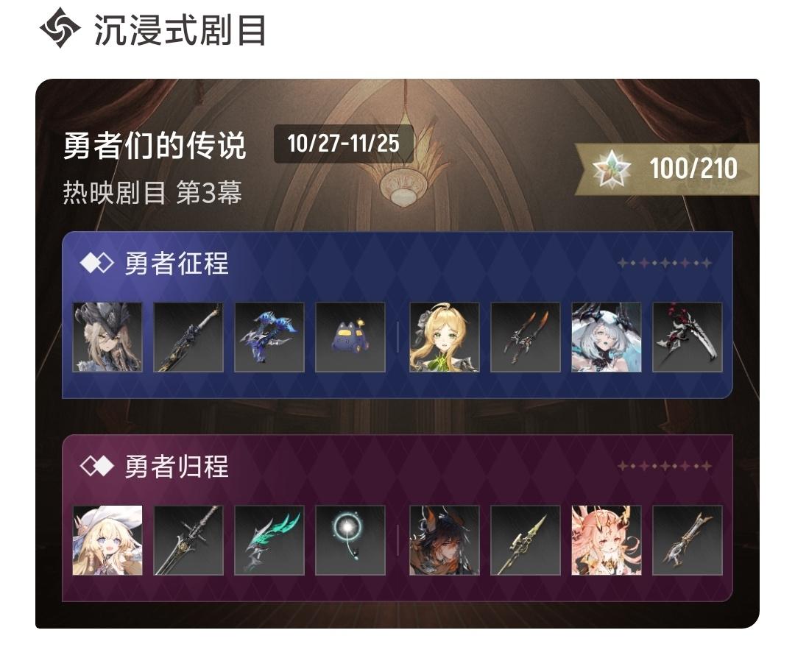Select the silver-haired character portrait
The image size is (795, 672).
pos(607,338)
